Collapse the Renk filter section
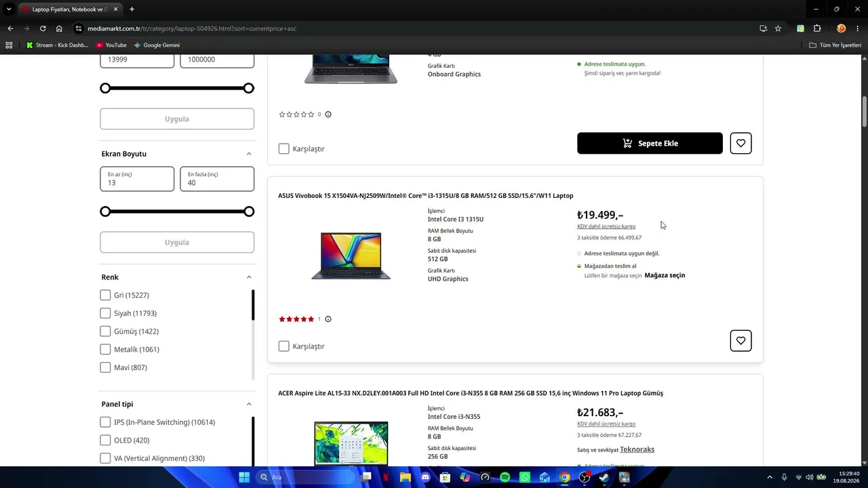 click(x=249, y=277)
